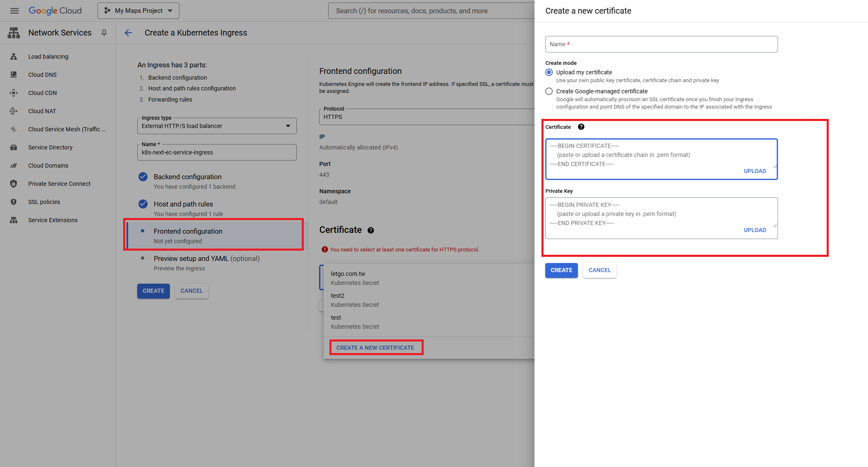Image resolution: width=868 pixels, height=467 pixels.
Task: Click the Cloud NAT sidebar icon
Action: 14,111
